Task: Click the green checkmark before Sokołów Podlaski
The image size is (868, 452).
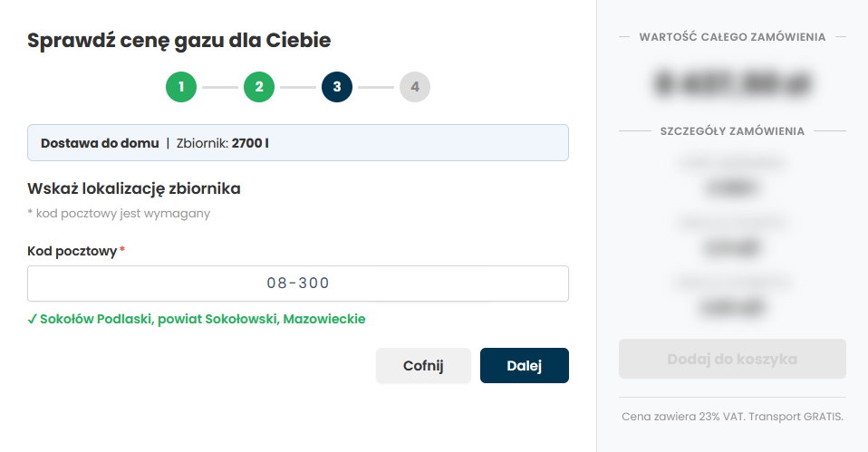Action: point(32,319)
